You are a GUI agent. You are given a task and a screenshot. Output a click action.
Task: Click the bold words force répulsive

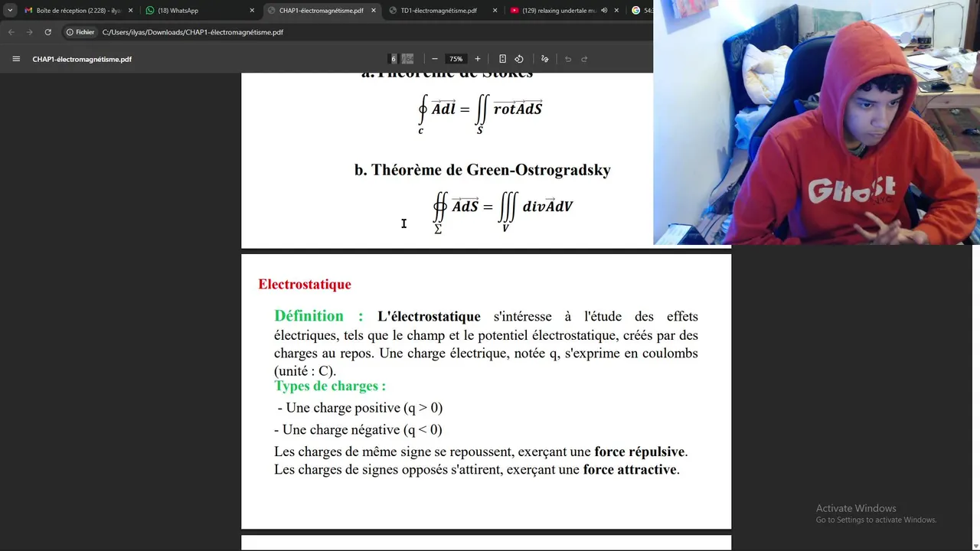tap(640, 452)
